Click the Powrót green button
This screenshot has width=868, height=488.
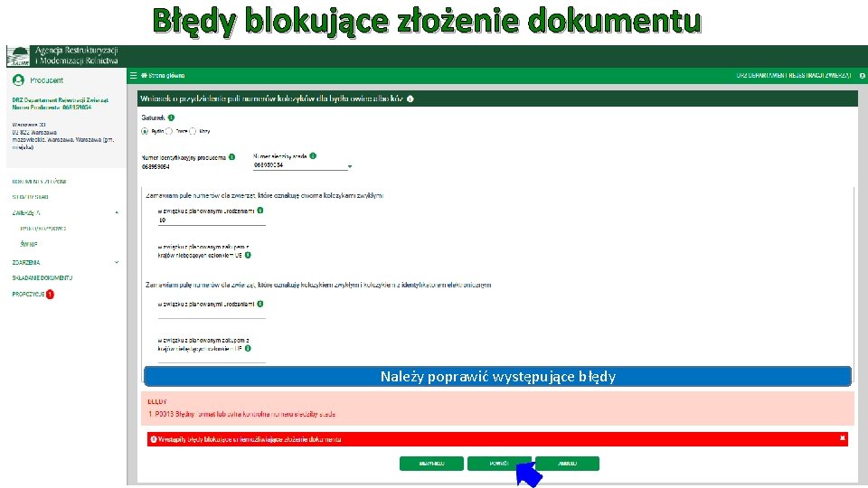click(x=499, y=464)
